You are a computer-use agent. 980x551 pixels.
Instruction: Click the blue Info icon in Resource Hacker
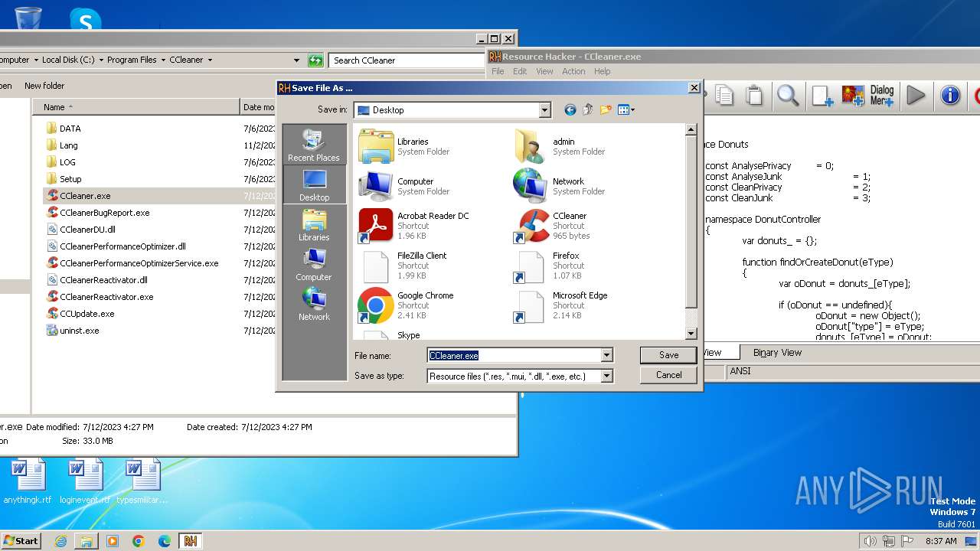pos(950,95)
